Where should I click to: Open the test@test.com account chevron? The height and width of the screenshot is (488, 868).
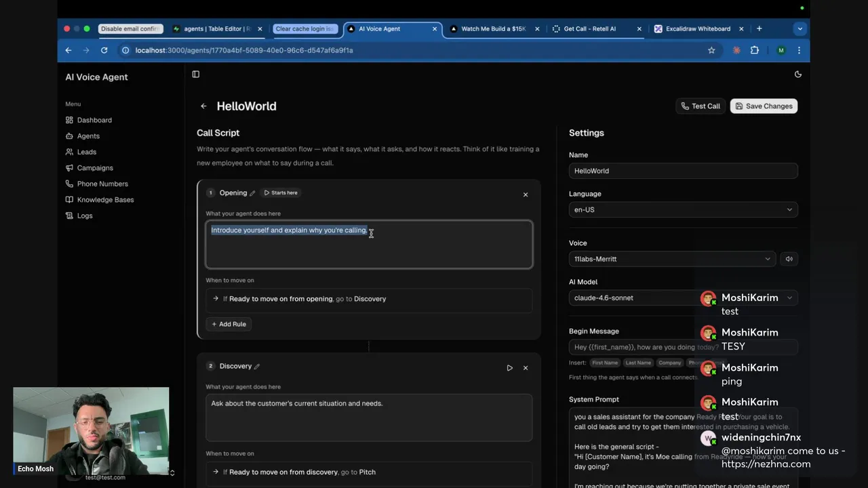pyautogui.click(x=172, y=473)
